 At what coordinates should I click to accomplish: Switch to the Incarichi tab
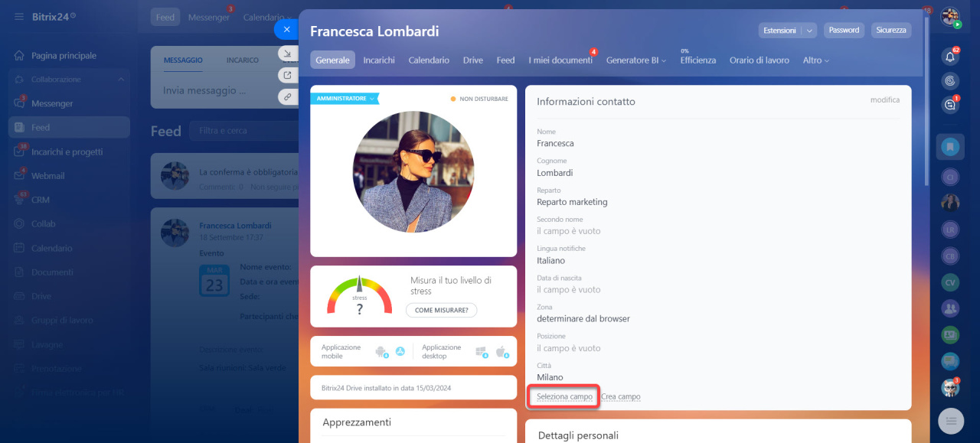(379, 60)
